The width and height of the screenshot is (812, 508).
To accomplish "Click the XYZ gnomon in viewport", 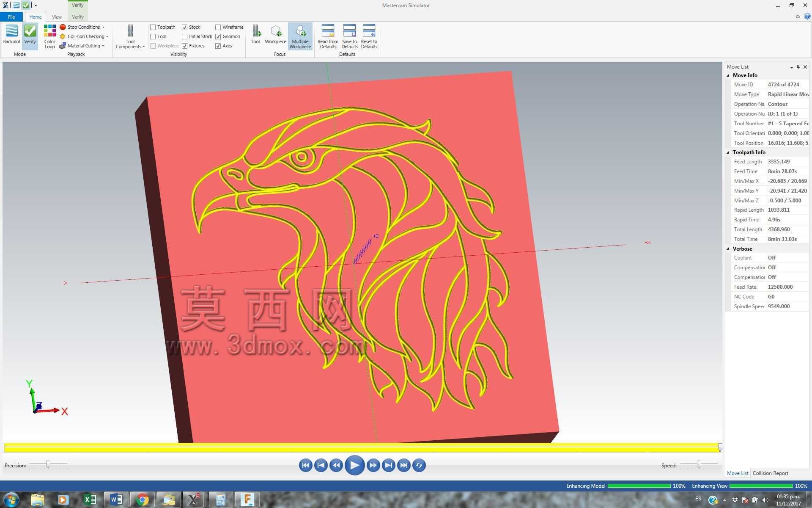I will (47, 398).
